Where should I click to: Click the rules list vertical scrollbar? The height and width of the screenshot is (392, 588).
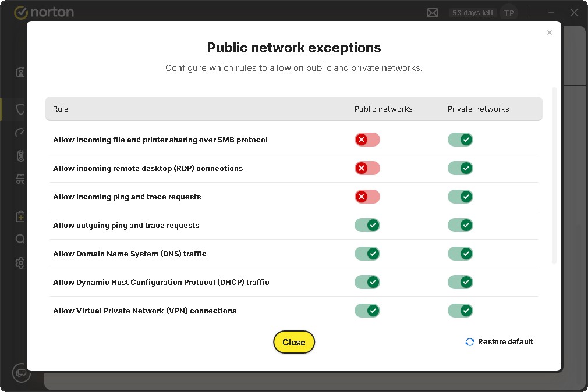point(554,174)
